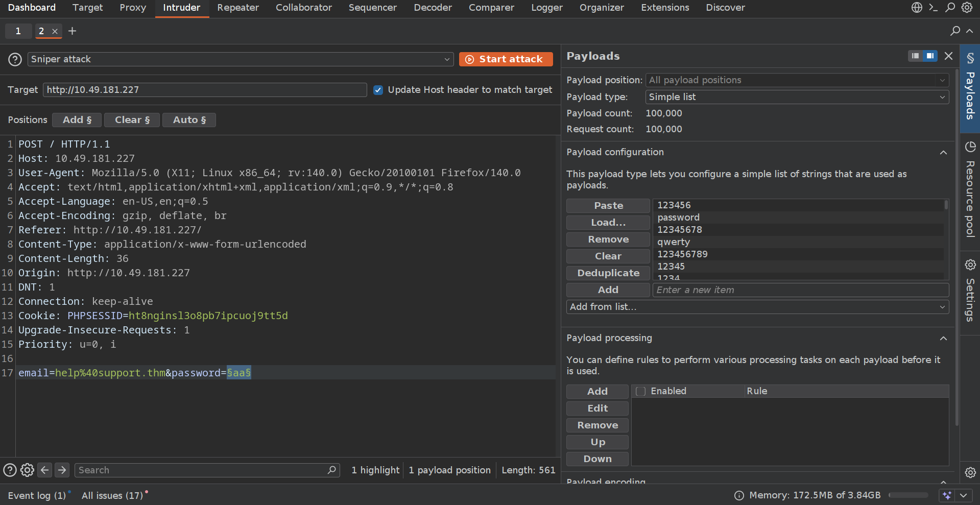Open Burp settings gear in top bar

coord(967,8)
